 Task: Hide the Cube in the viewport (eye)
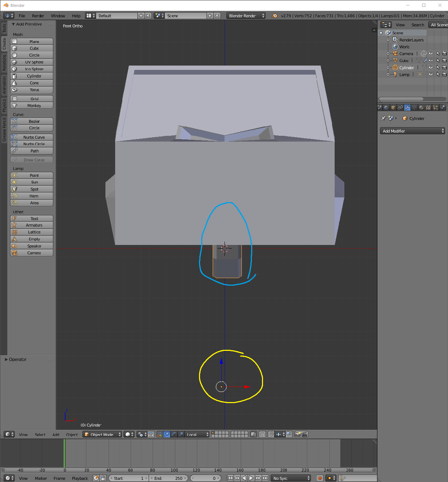tap(431, 61)
